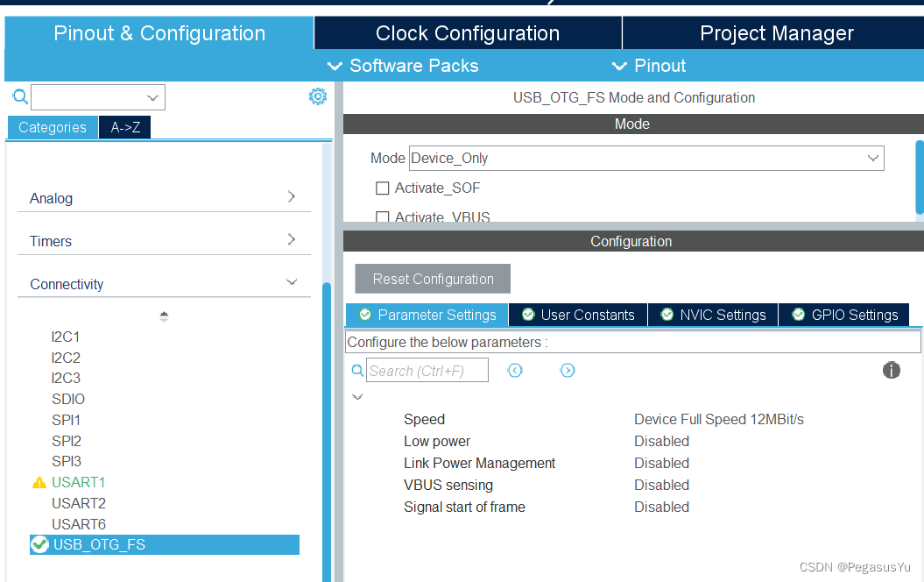924x582 pixels.
Task: Open the Software Packs menu
Action: click(x=403, y=66)
